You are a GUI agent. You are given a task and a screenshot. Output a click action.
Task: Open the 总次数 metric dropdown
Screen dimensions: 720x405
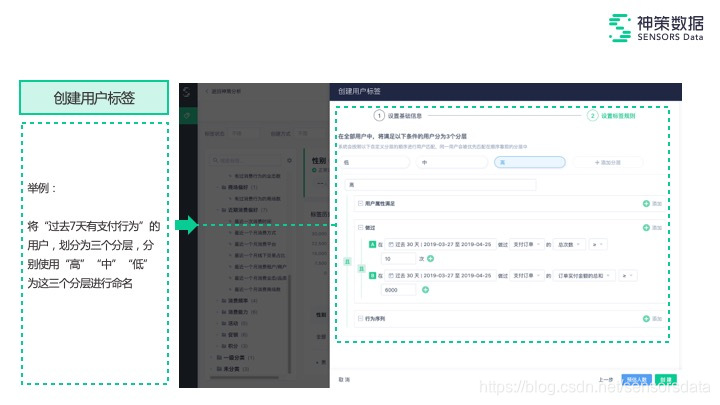tap(569, 244)
